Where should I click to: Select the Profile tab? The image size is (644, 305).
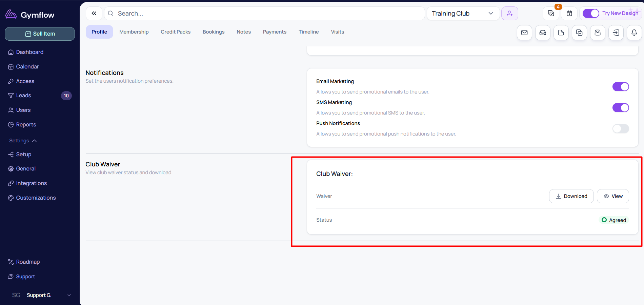click(x=99, y=32)
